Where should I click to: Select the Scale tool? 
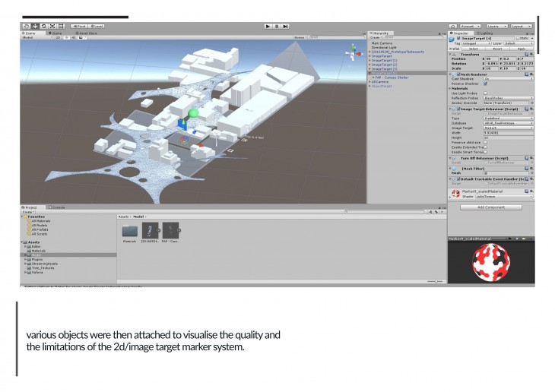pyautogui.click(x=51, y=26)
